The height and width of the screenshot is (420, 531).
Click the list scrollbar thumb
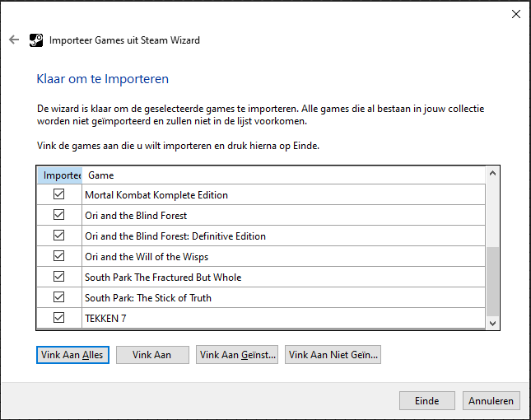coord(493,282)
